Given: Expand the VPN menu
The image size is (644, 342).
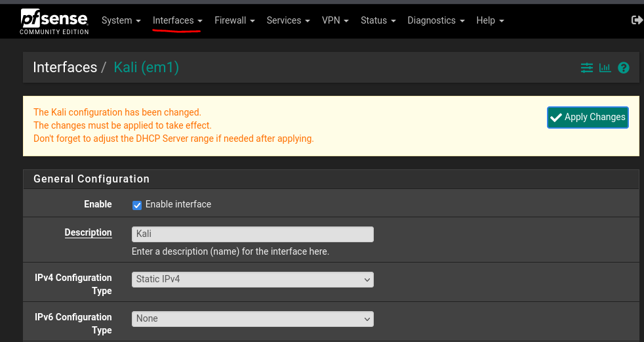Looking at the screenshot, I should pyautogui.click(x=335, y=20).
